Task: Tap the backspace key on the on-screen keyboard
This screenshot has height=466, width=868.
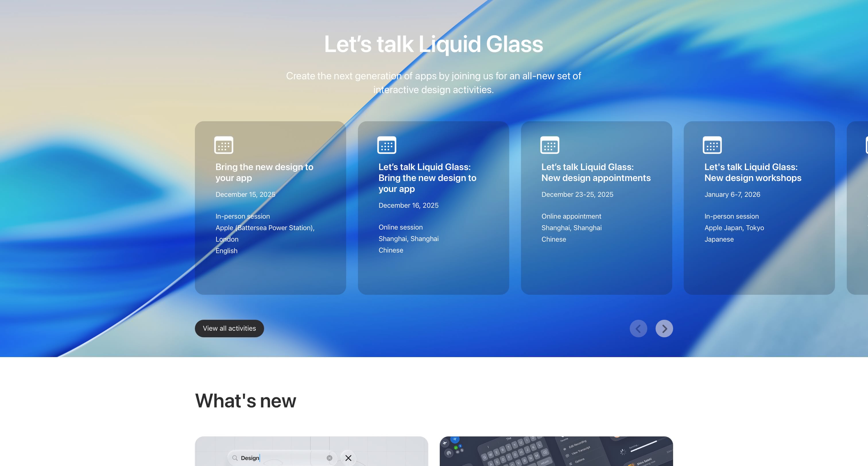Action: click(x=545, y=452)
